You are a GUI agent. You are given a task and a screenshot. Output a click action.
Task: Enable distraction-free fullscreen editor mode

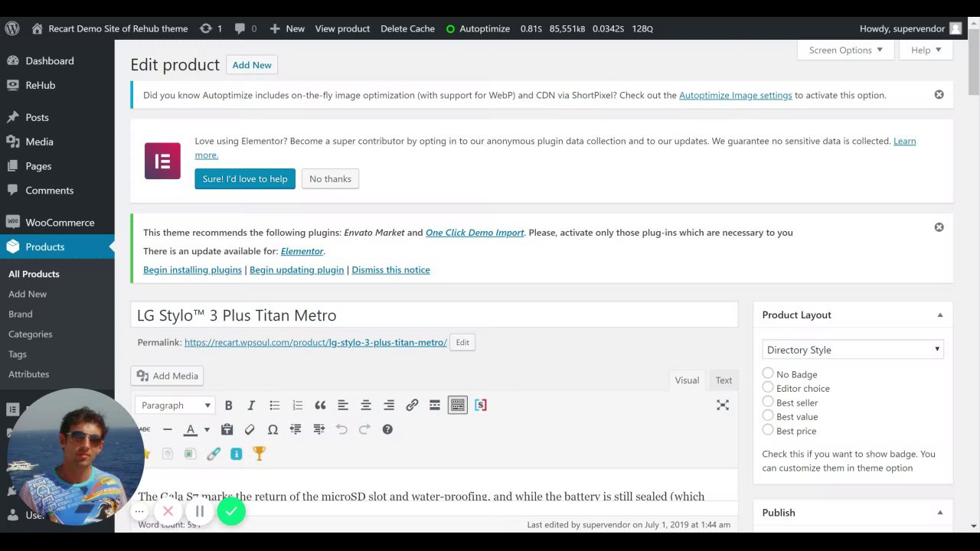tap(723, 405)
